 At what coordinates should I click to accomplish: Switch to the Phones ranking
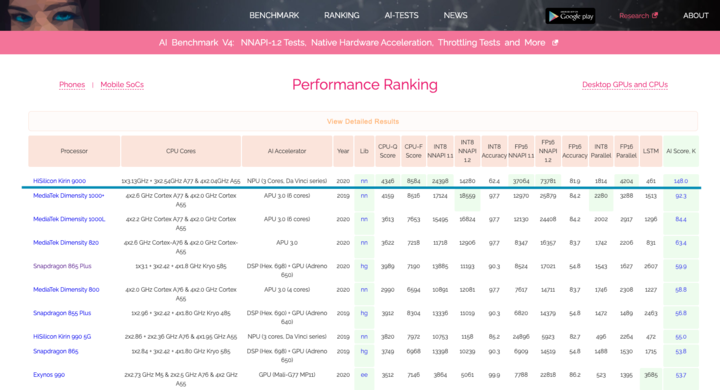click(72, 85)
